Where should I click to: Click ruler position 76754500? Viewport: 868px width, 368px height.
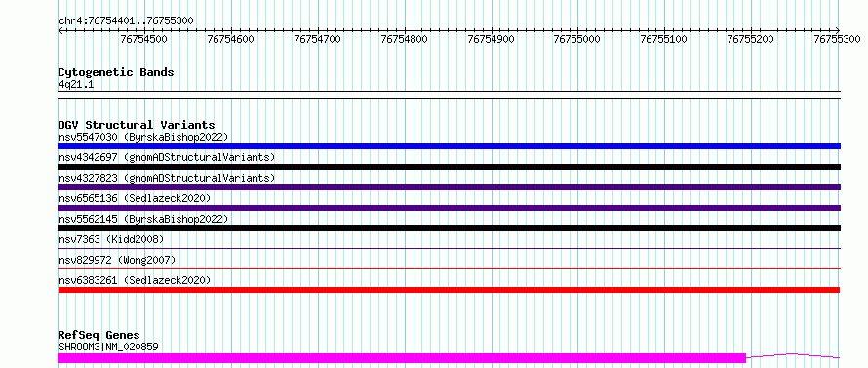tap(144, 39)
